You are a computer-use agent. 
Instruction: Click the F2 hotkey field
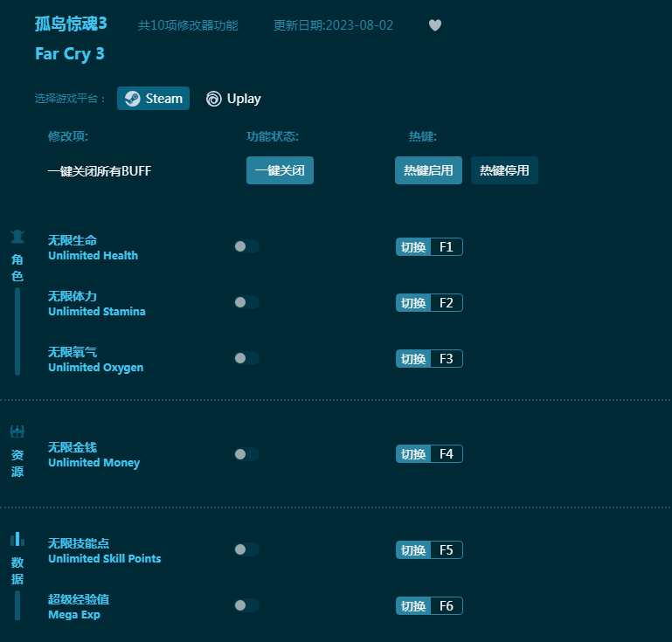tap(447, 303)
